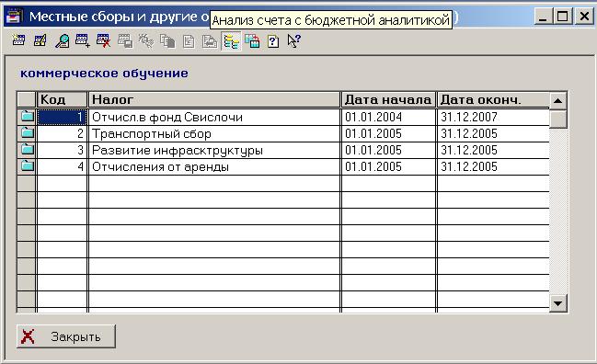The width and height of the screenshot is (597, 364).
Task: Delete row with red X icon
Action: pos(104,40)
